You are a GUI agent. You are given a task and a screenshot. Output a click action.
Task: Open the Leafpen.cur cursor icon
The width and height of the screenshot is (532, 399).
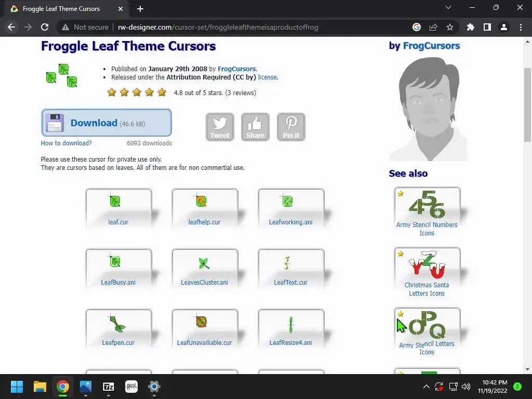point(117,324)
